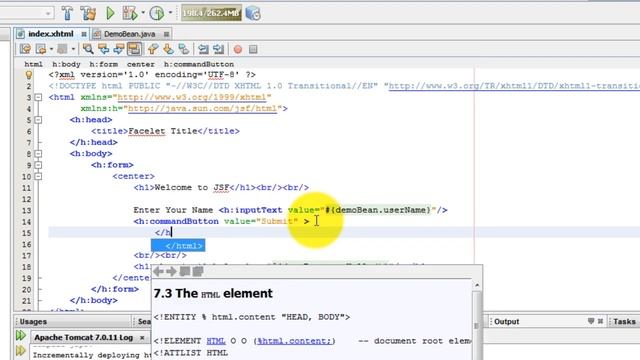Open the w3.org xhtml1 DTD link
The width and height of the screenshot is (640, 360).
click(x=514, y=86)
